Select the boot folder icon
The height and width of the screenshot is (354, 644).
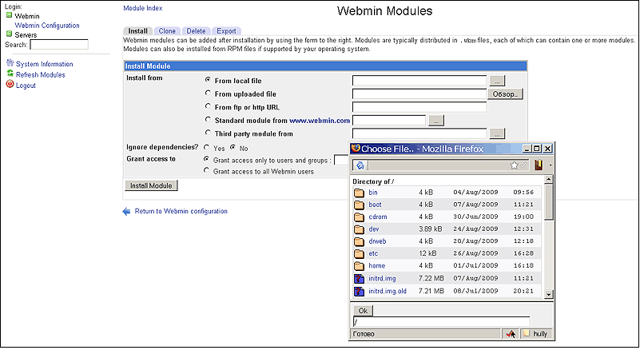[x=359, y=205]
